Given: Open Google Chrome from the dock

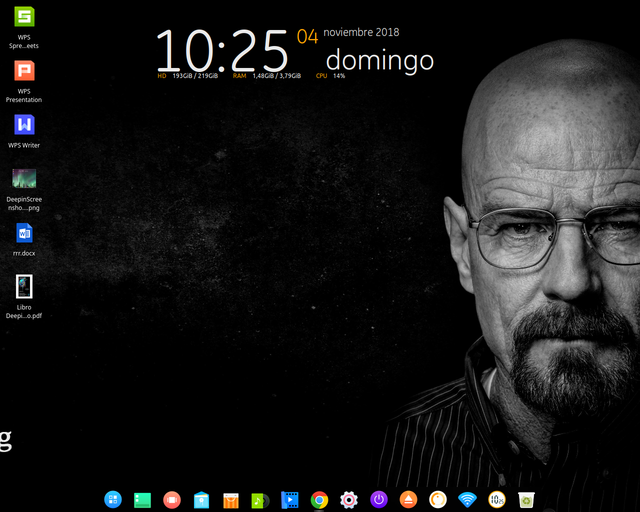Looking at the screenshot, I should click(319, 500).
